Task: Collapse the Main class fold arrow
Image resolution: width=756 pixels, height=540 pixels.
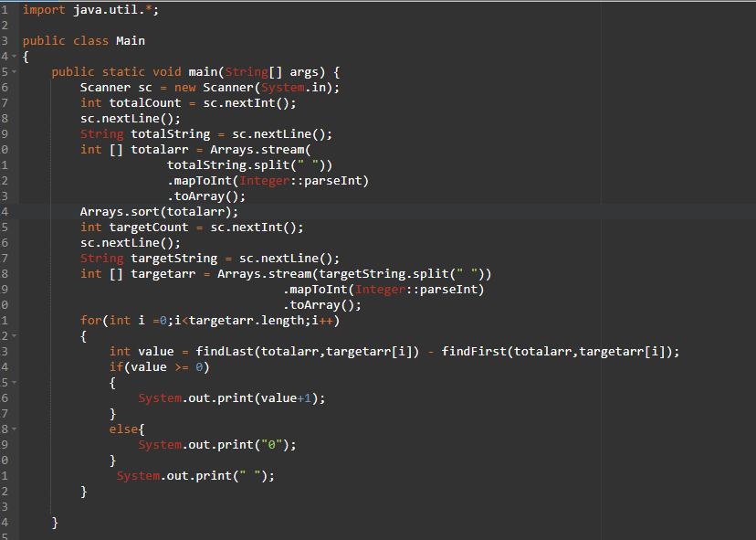Action: pyautogui.click(x=14, y=57)
